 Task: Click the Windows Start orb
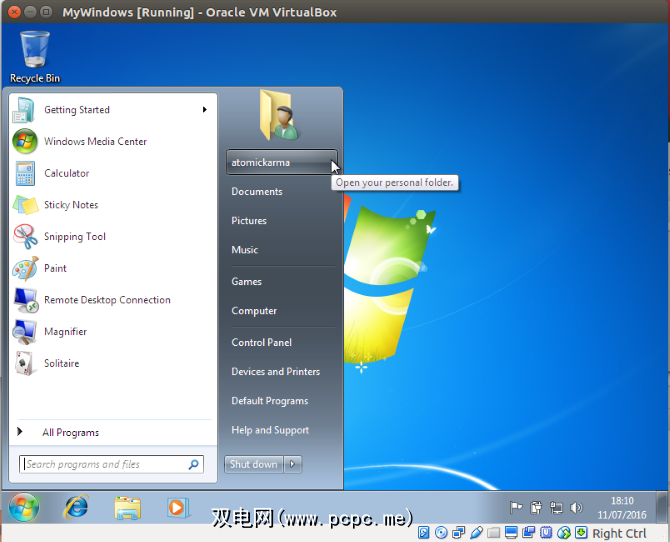(x=24, y=507)
